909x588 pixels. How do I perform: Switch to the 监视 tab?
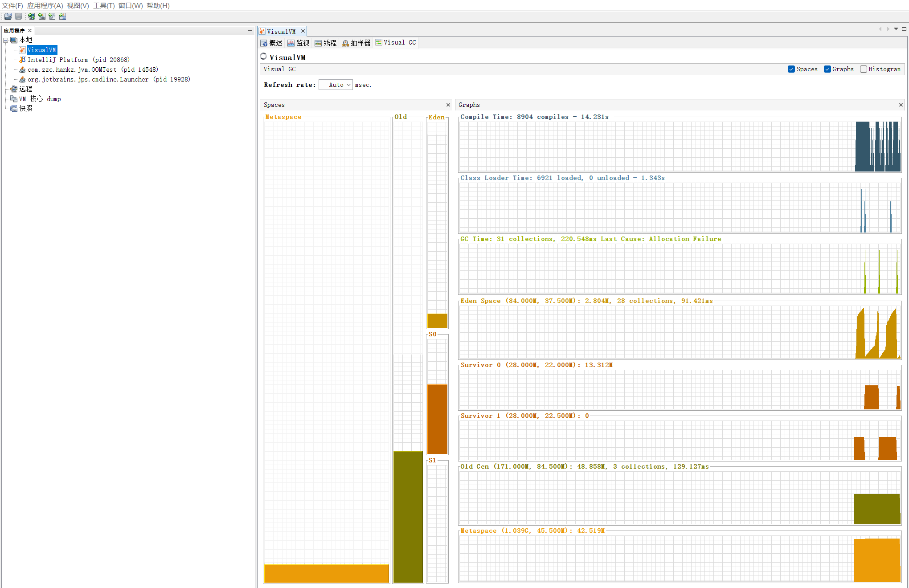299,43
